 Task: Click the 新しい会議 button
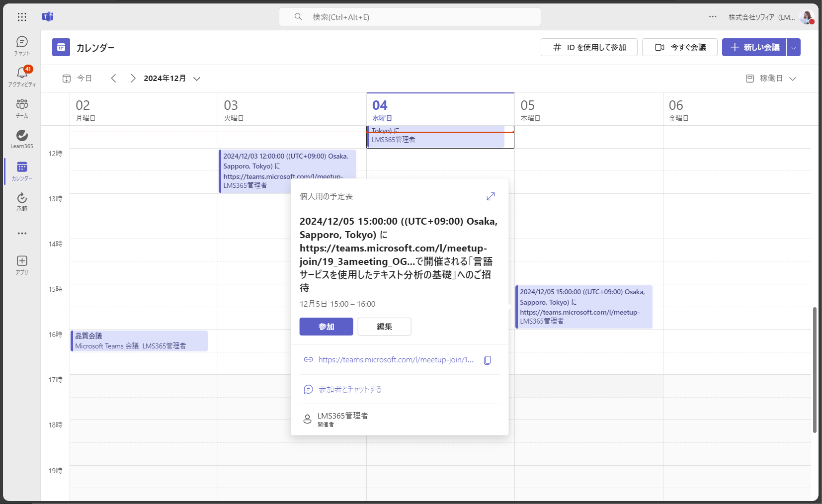tap(754, 47)
